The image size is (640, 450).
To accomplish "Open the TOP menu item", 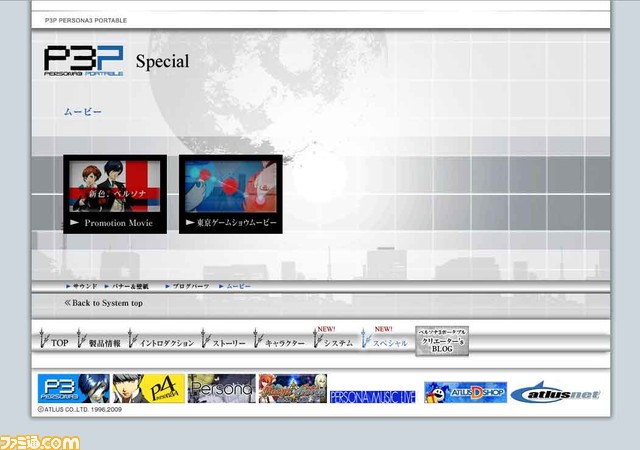I will coord(54,340).
